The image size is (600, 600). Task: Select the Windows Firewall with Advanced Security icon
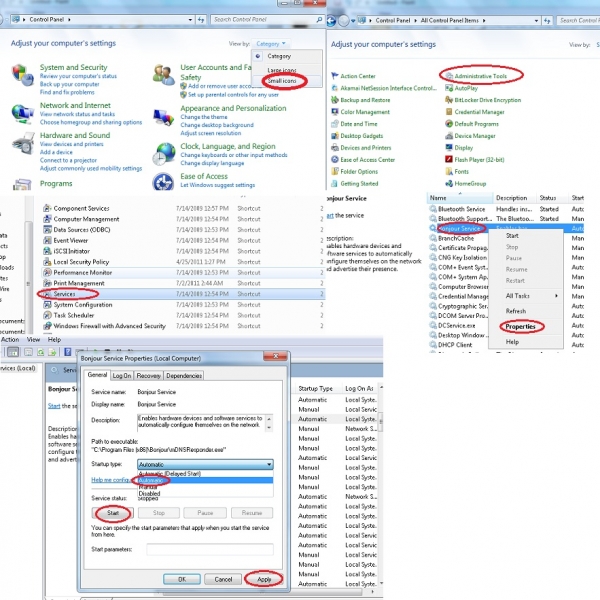point(47,326)
